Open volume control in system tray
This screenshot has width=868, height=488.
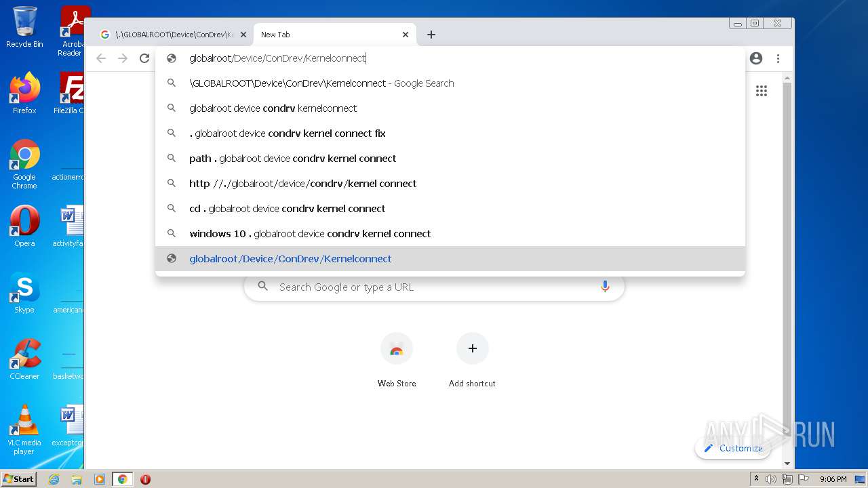click(x=771, y=479)
